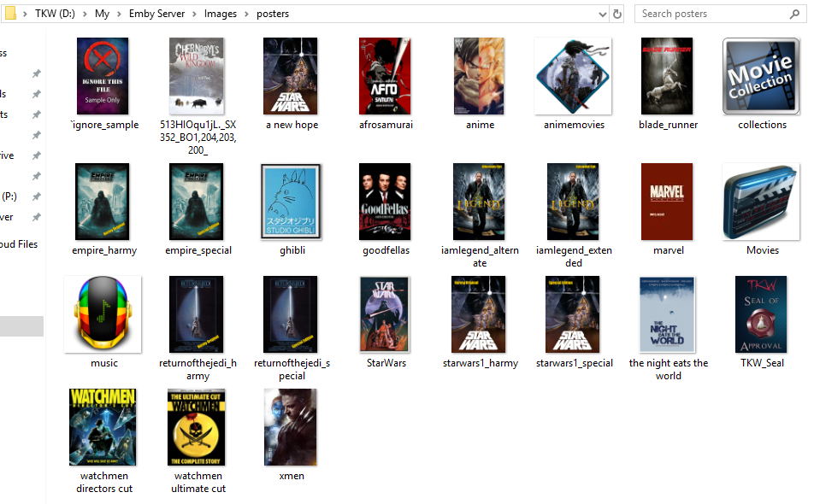The width and height of the screenshot is (814, 504).
Task: Expand chevron after Images breadcrumb
Action: 246,14
